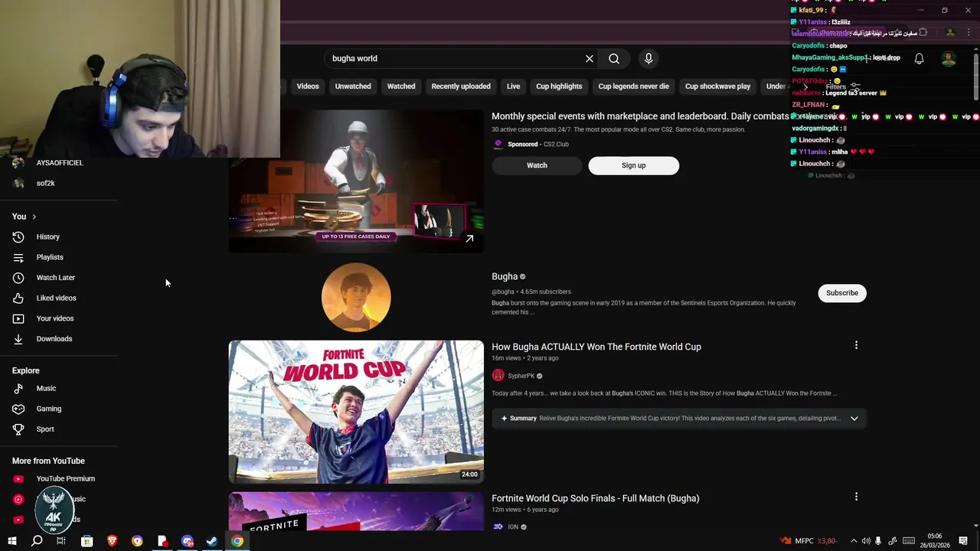Open SypherPK channel avatar
The image size is (980, 551).
pos(498,376)
